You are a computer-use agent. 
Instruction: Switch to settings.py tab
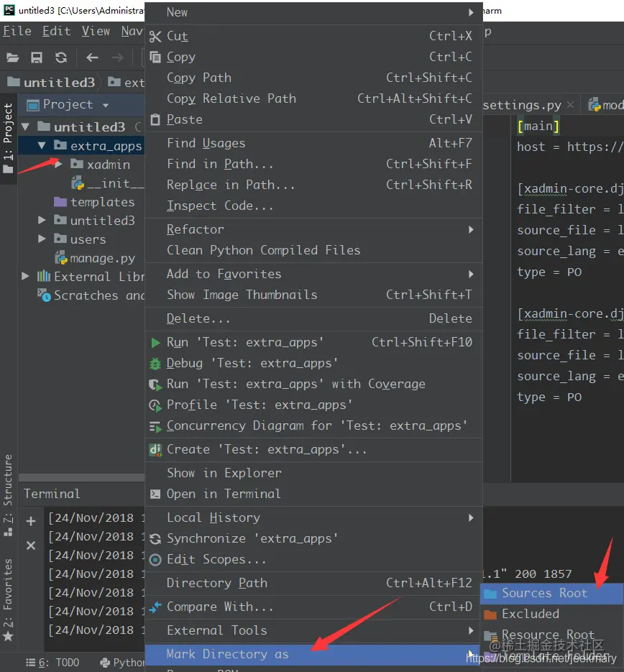(x=522, y=105)
